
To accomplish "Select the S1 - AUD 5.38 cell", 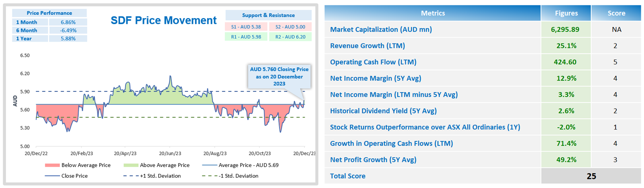I will (x=246, y=27).
